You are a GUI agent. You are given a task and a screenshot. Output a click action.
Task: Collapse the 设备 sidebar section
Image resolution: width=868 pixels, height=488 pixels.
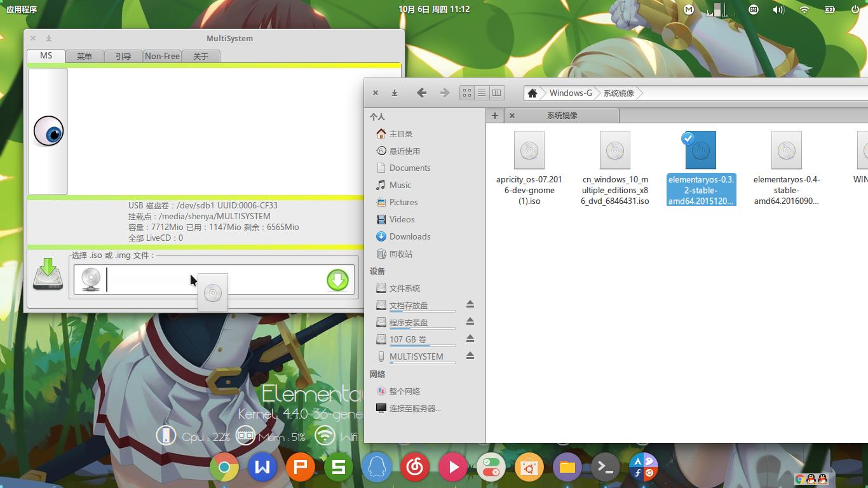[377, 271]
